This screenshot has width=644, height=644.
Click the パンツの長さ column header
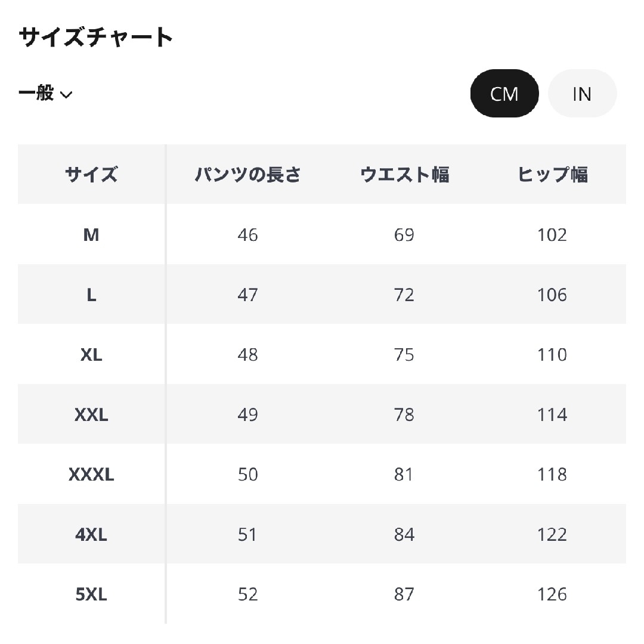247,175
